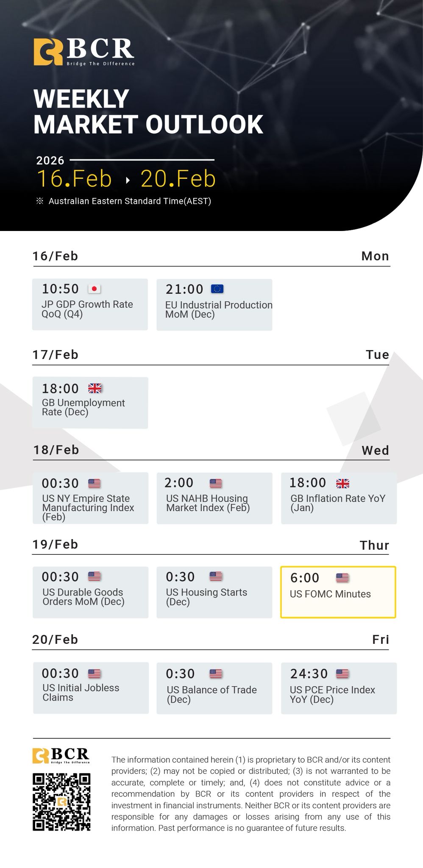Click US flag on NAHB Housing card
423x868 pixels.
coord(216,483)
